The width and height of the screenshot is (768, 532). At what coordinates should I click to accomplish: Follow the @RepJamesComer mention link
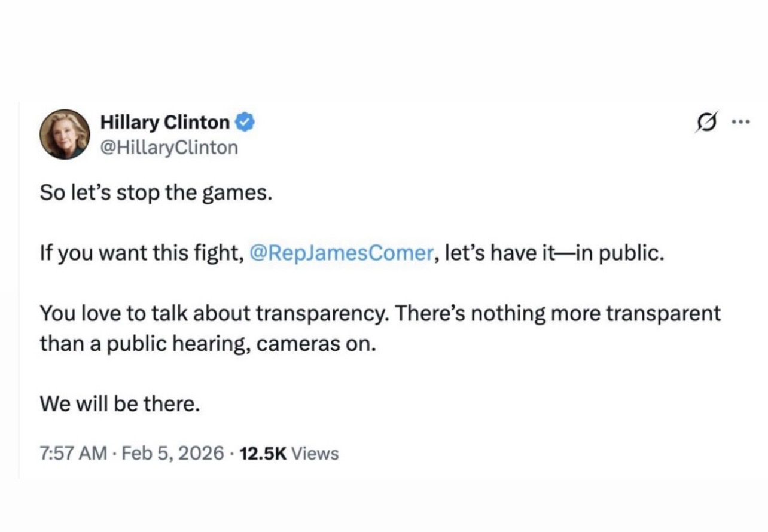click(x=340, y=253)
